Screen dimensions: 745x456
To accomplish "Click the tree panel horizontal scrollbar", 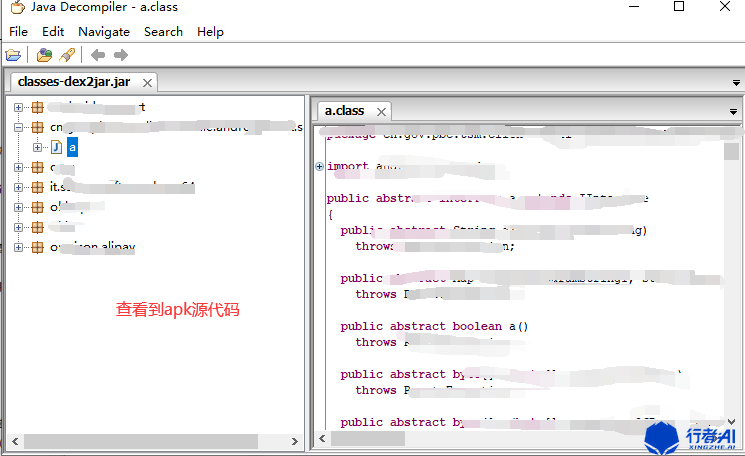I will coord(141,441).
